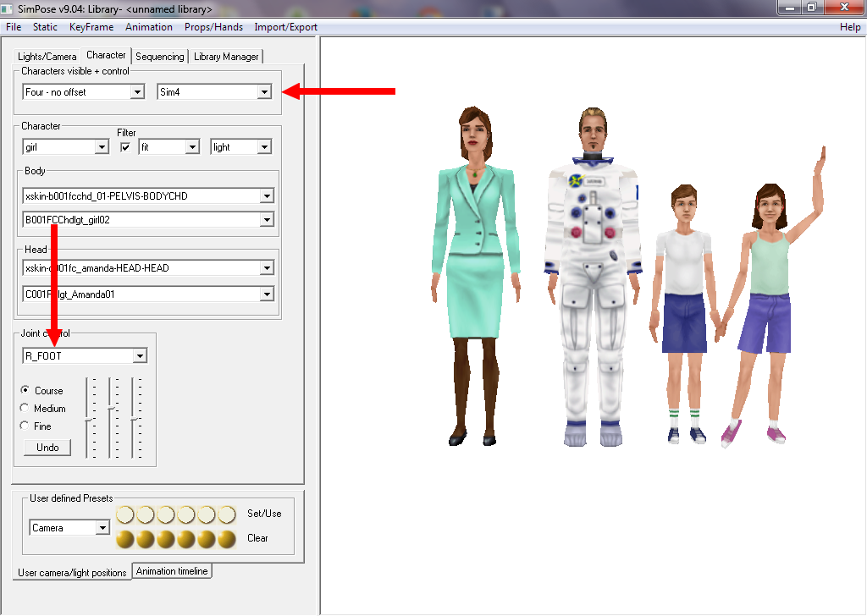This screenshot has height=616, width=867.
Task: Switch to the Library Manager tab
Action: click(226, 57)
